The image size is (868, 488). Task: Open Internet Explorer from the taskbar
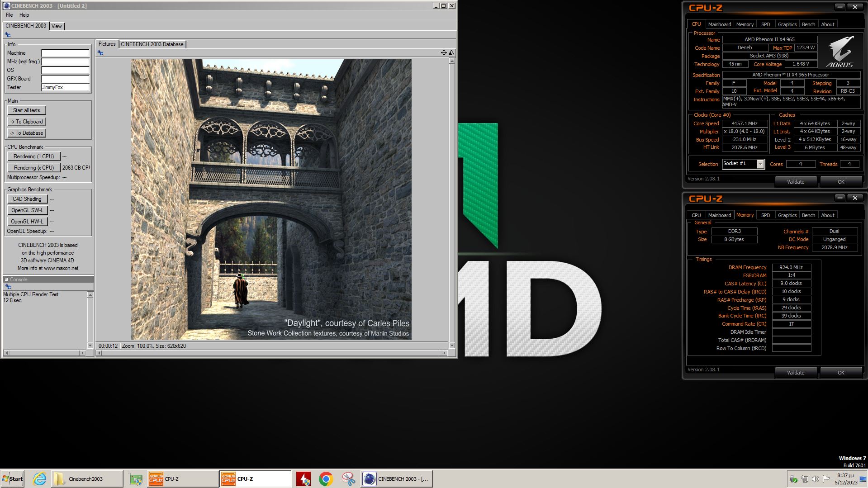coord(40,479)
